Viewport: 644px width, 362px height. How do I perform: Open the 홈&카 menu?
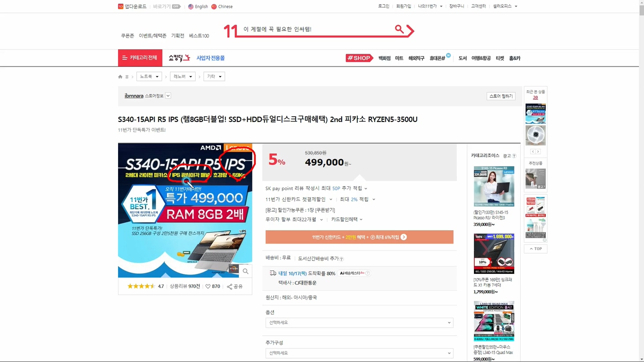(x=514, y=58)
